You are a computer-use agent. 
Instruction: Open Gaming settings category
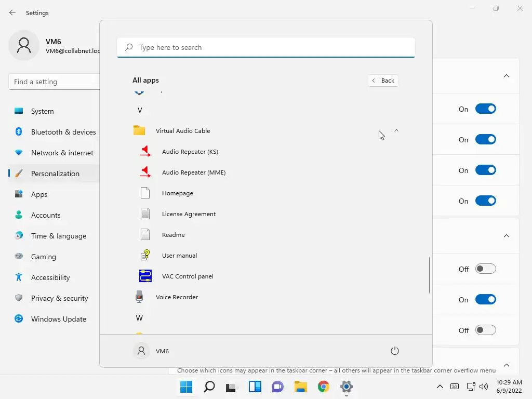(54, 257)
